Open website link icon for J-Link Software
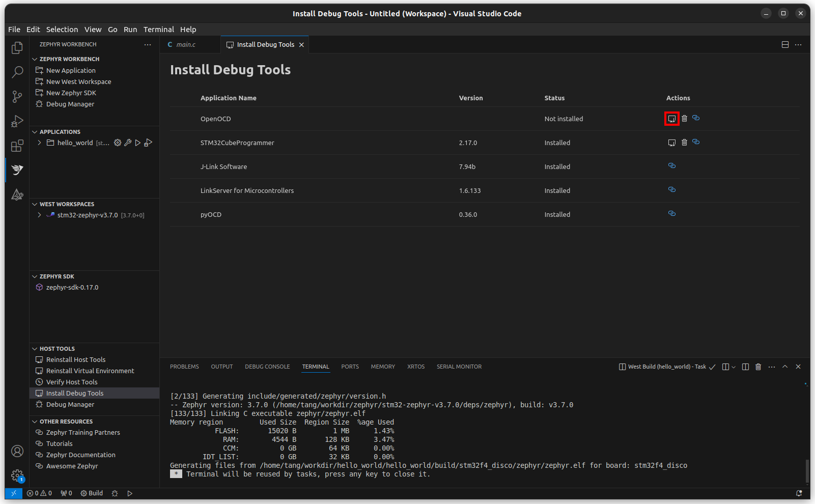This screenshot has height=504, width=815. [671, 165]
